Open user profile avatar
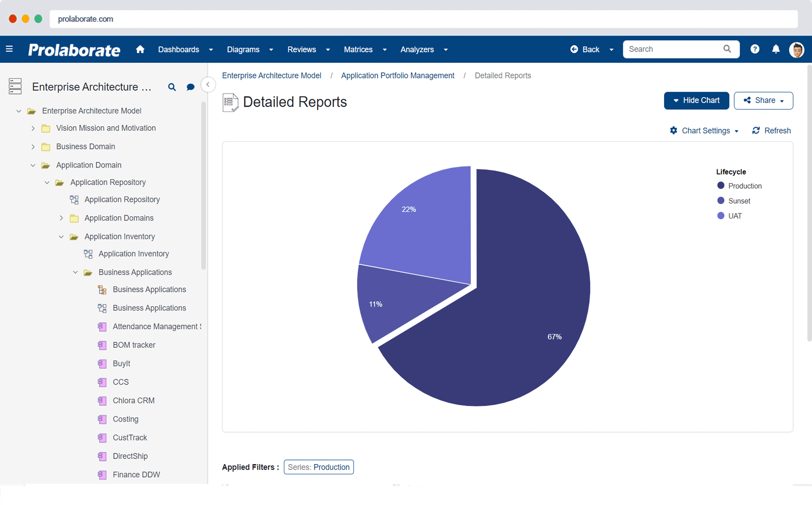 pos(797,50)
